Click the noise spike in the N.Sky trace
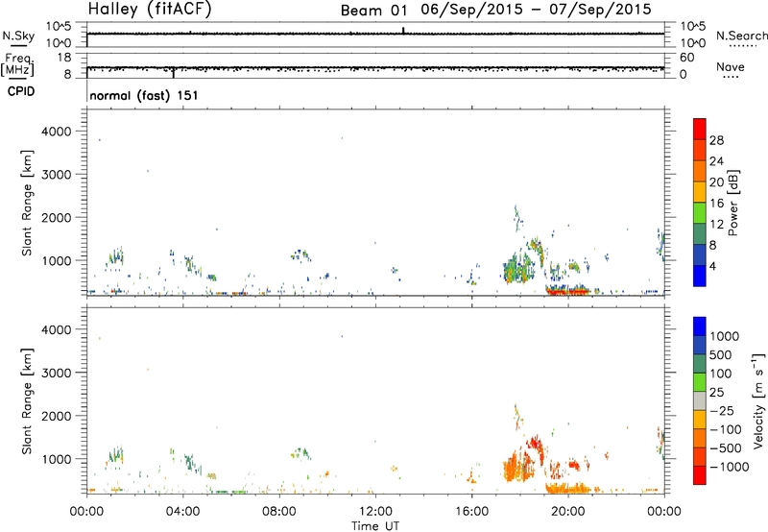 pyautogui.click(x=403, y=31)
